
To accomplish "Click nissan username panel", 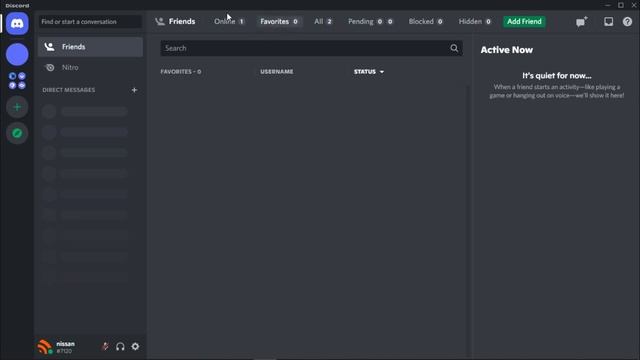I will (67, 347).
